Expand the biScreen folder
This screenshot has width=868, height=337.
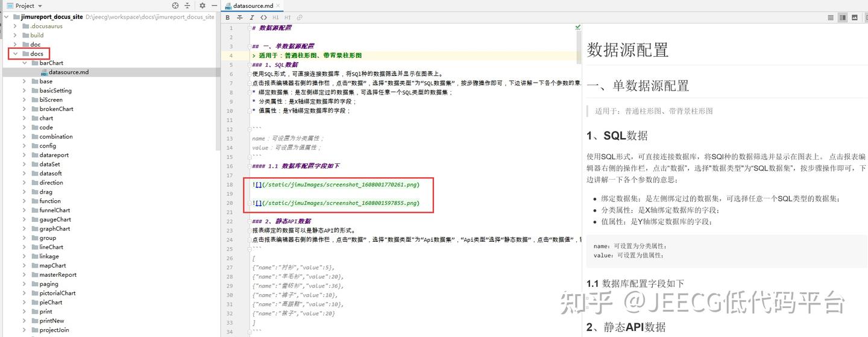24,99
